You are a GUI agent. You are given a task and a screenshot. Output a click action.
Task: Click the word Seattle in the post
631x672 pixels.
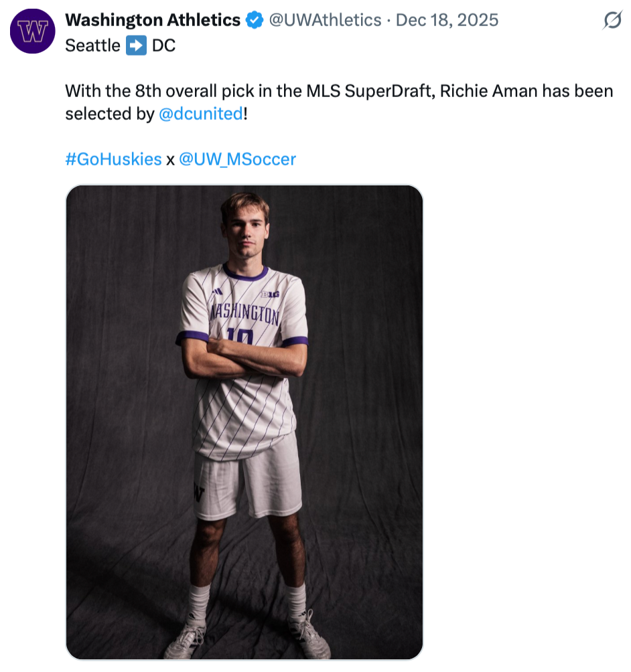point(92,46)
